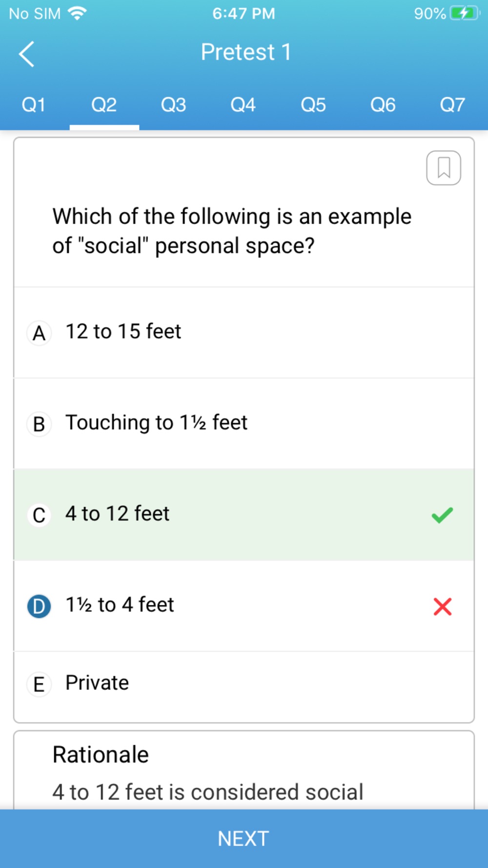
Task: Tap the battery status icon
Action: tap(465, 13)
